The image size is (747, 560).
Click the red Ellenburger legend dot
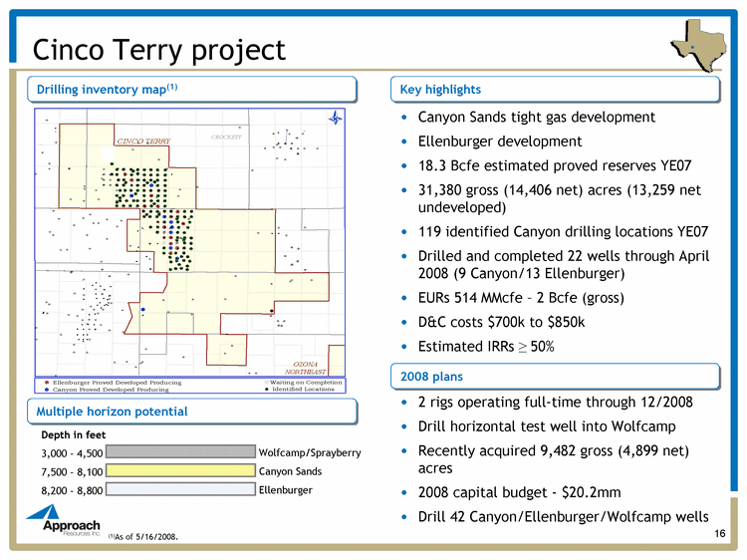(x=44, y=382)
